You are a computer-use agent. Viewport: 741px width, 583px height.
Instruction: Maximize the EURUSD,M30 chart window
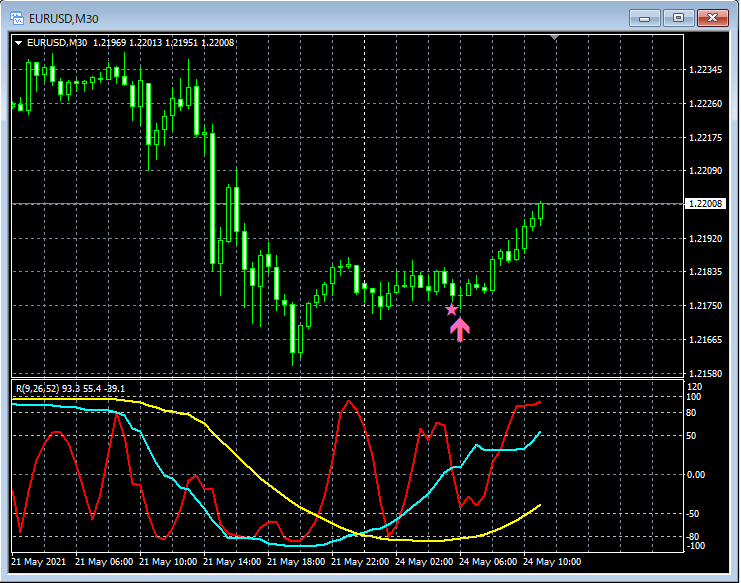678,18
